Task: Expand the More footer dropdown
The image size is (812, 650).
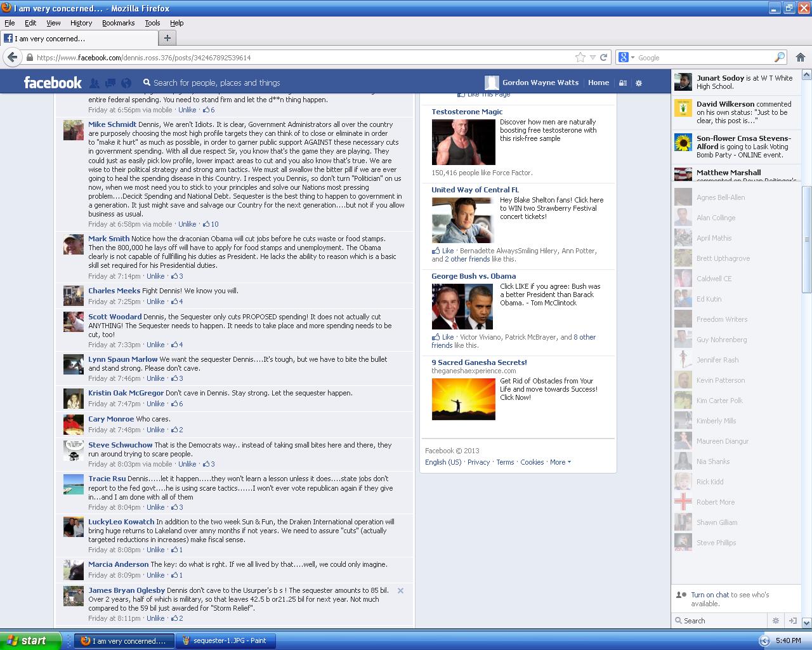Action: 560,462
